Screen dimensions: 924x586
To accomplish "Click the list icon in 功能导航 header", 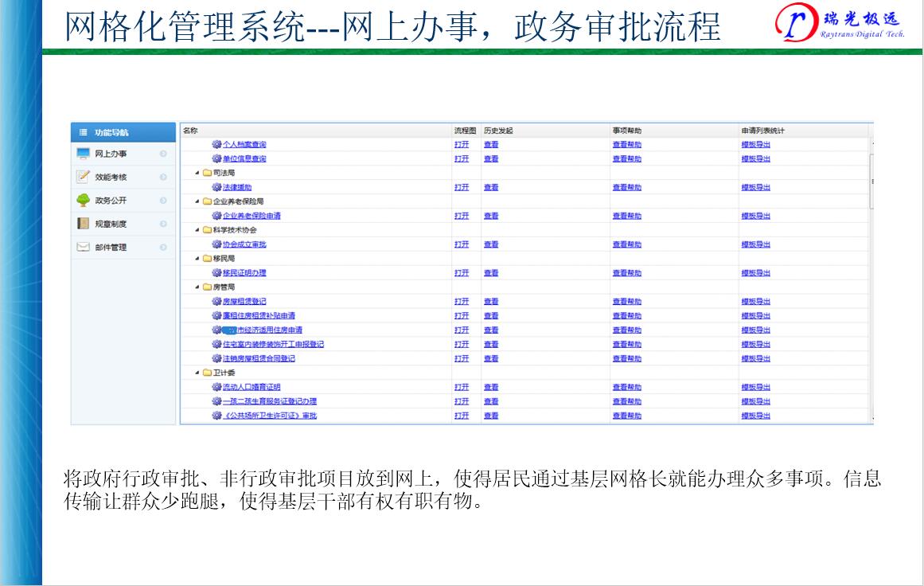I will [x=83, y=132].
